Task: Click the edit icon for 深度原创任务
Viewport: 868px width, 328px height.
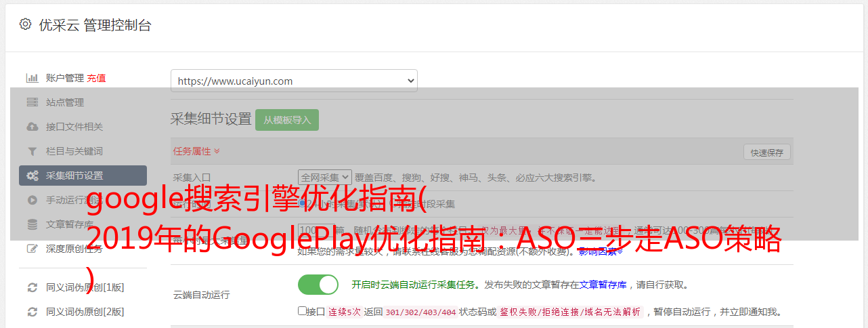Action: (32, 249)
